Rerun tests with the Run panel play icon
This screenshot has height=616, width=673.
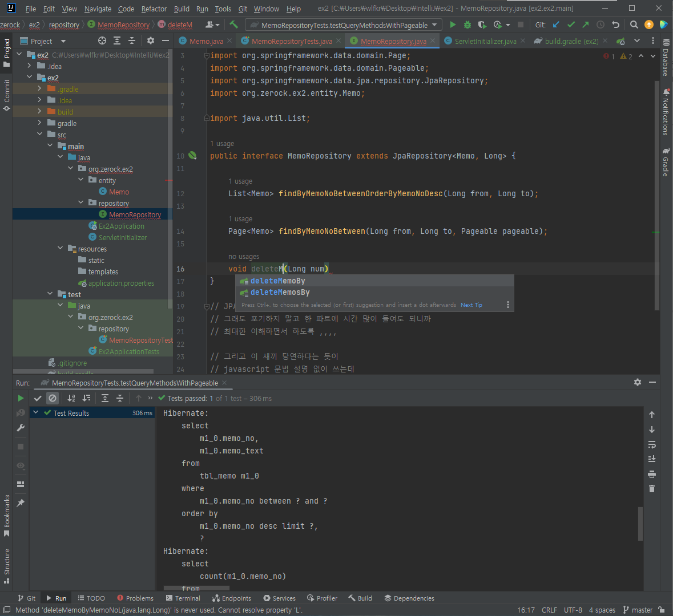click(20, 398)
